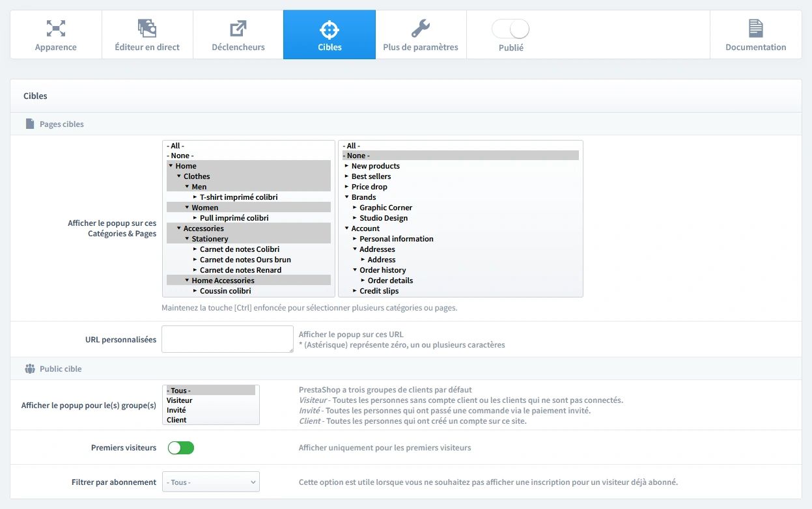Open the Apparence tab icon
812x509 pixels.
pos(55,29)
